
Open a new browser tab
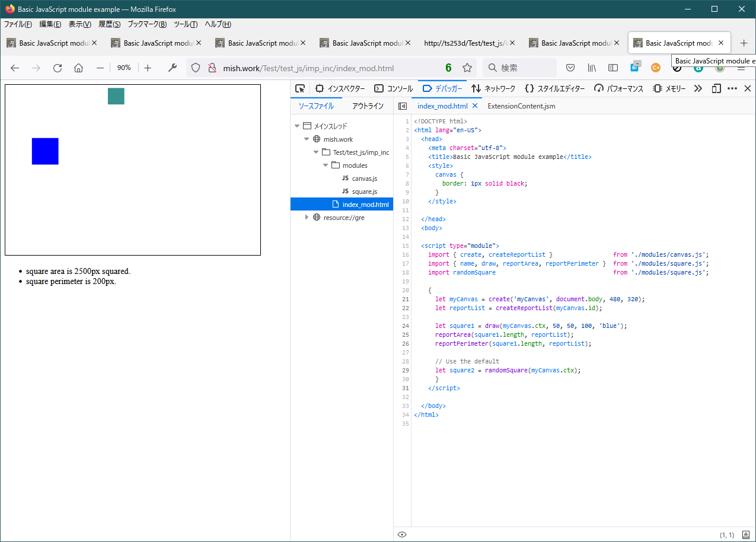point(744,43)
